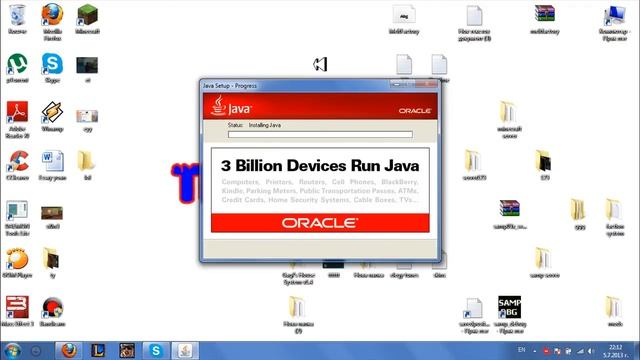Click the 'Status: Installing Java' text
This screenshot has width=640, height=360.
(x=254, y=125)
